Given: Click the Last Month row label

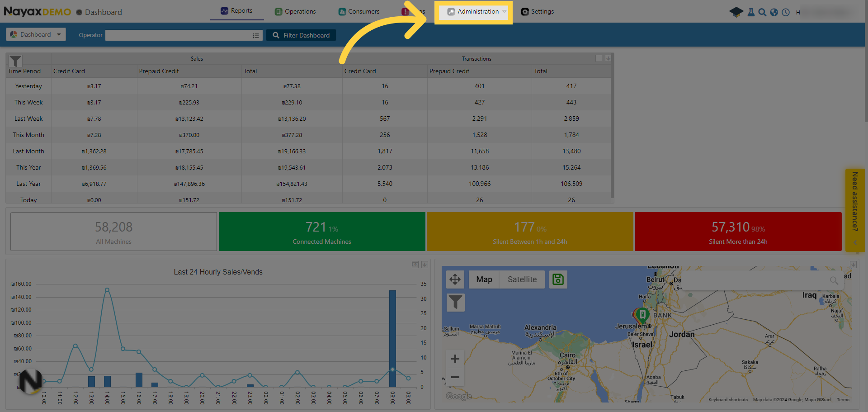Looking at the screenshot, I should coord(28,151).
